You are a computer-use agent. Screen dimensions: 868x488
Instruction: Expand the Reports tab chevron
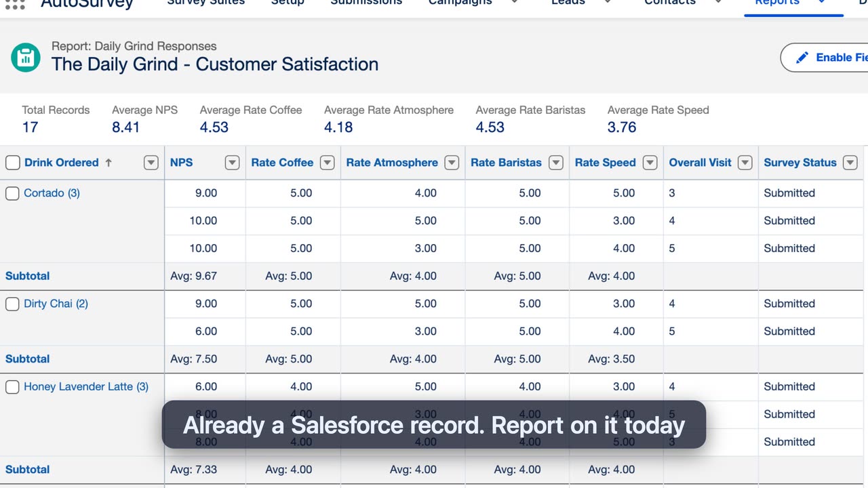coord(822,3)
